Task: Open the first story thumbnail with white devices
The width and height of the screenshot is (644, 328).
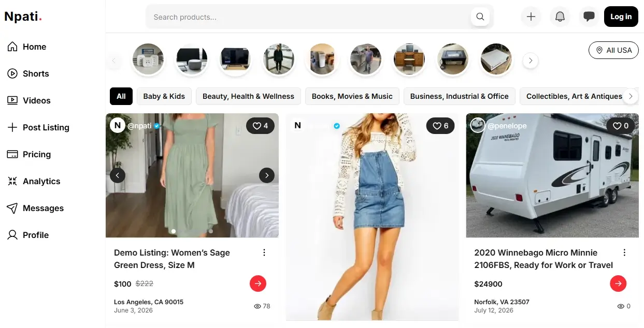Action: pyautogui.click(x=148, y=59)
